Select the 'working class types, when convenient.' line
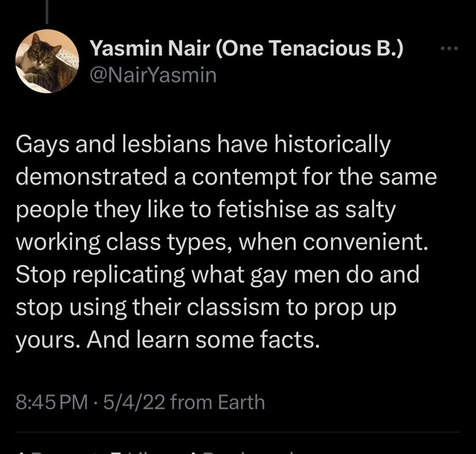 point(222,242)
